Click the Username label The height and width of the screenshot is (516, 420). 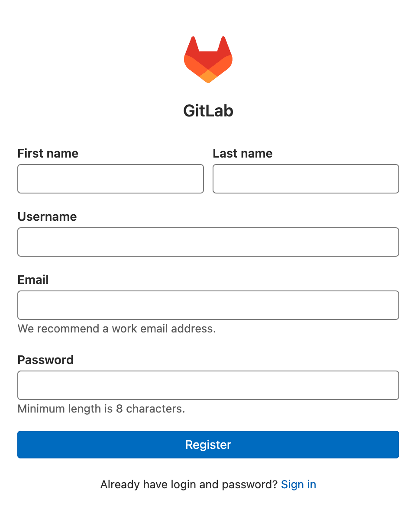(47, 216)
